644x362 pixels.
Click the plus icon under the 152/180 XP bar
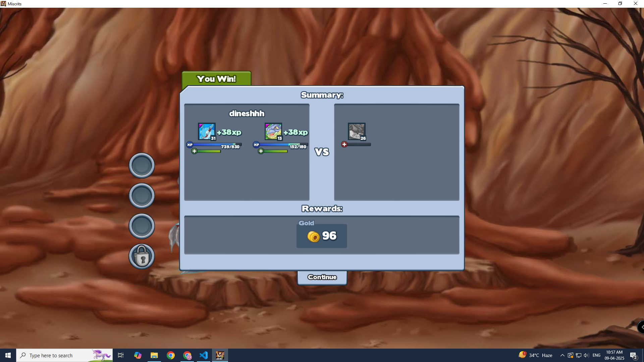(x=261, y=151)
